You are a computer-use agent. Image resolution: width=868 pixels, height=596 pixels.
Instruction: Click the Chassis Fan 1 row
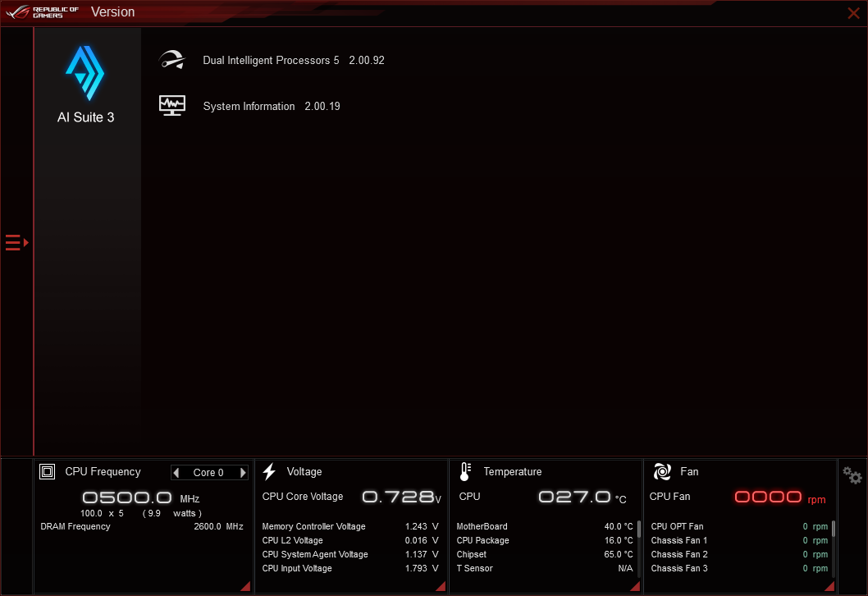point(739,540)
